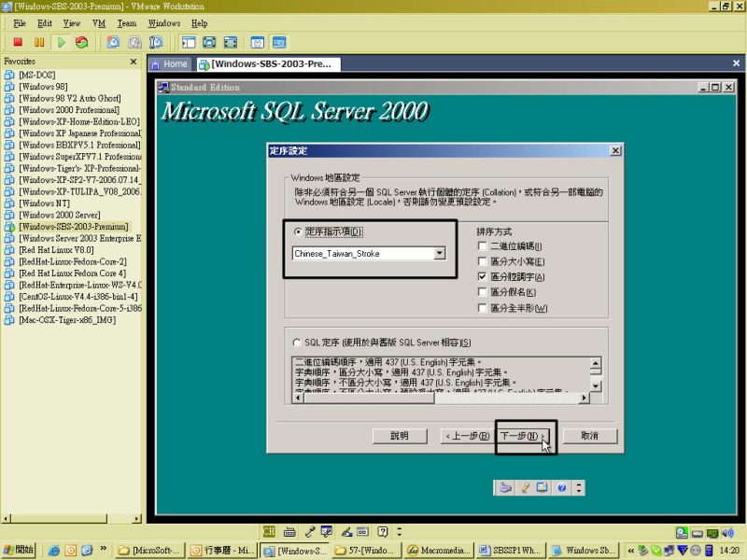
Task: Switch to Quick Switch mode icon
Action: 209,42
